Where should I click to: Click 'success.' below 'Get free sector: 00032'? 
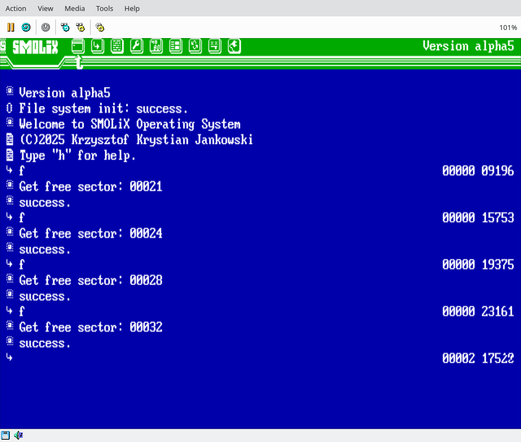point(45,343)
